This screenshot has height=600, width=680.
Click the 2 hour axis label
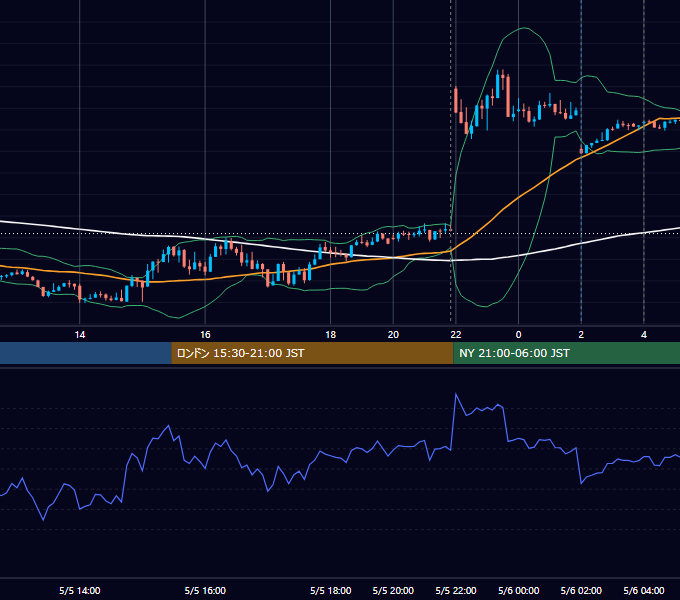(x=581, y=335)
